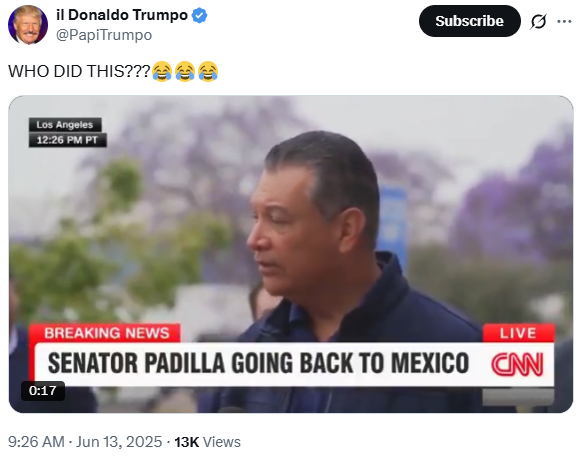This screenshot has height=462, width=587.
Task: Click the 13K Views count
Action: click(207, 442)
